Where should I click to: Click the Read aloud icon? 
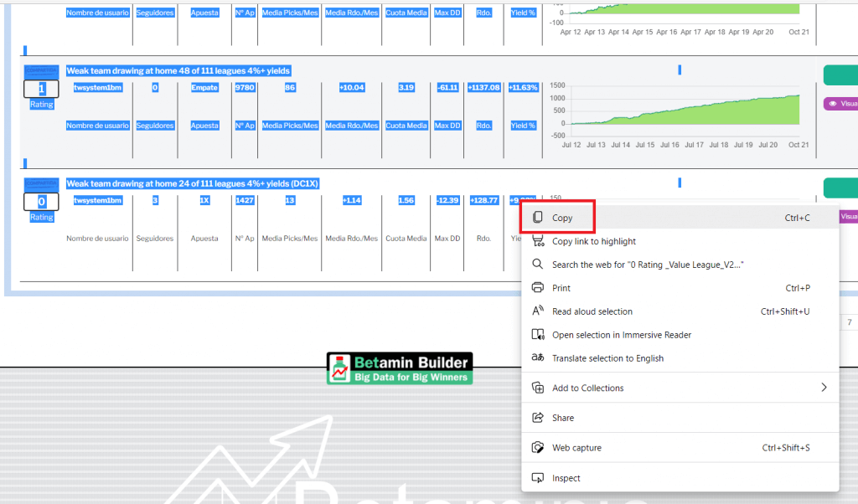tap(538, 311)
